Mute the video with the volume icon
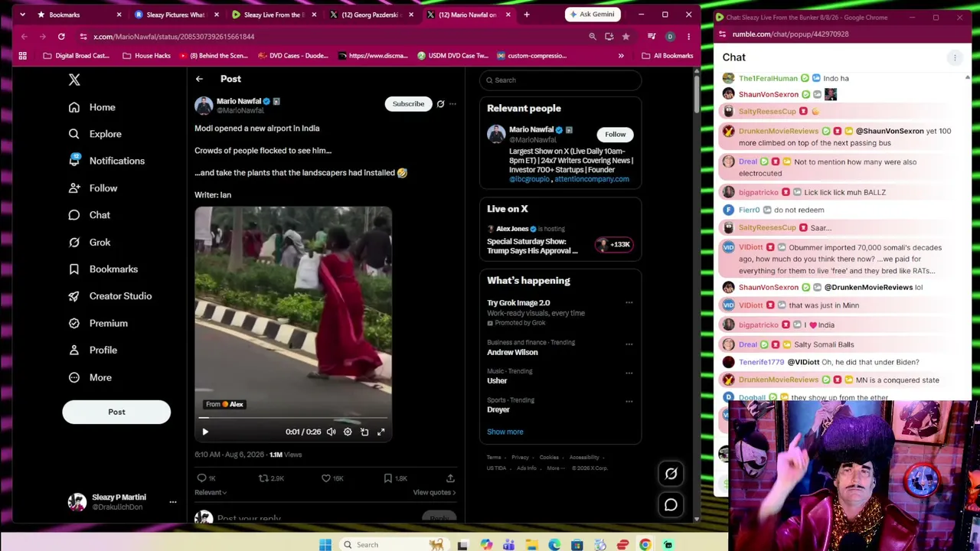The image size is (980, 551). (331, 432)
